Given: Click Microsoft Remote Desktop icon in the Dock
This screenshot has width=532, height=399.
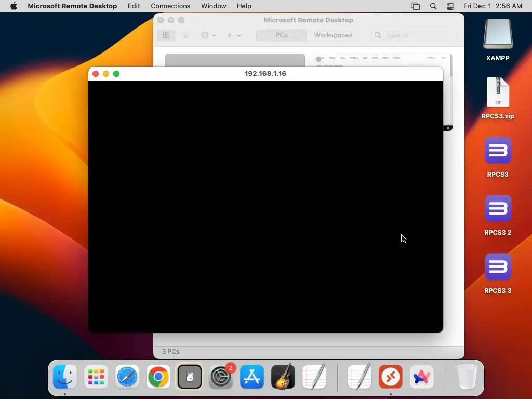Looking at the screenshot, I should 391,377.
